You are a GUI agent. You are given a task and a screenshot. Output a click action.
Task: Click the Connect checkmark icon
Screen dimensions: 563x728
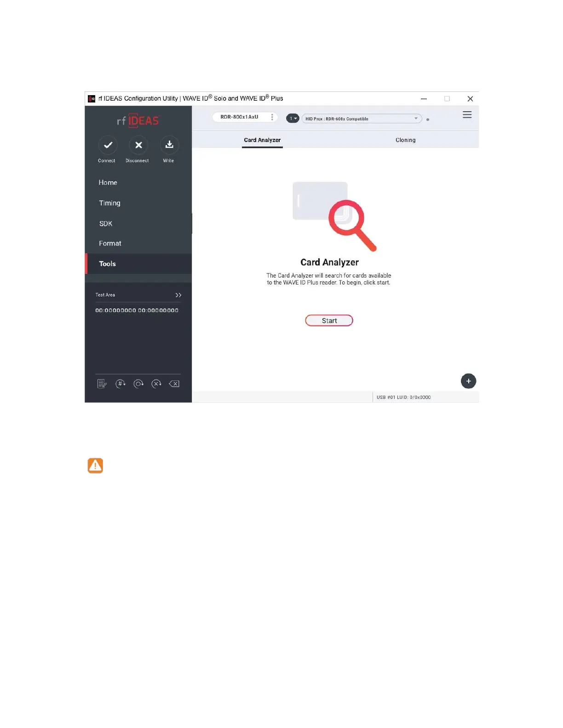tap(108, 145)
